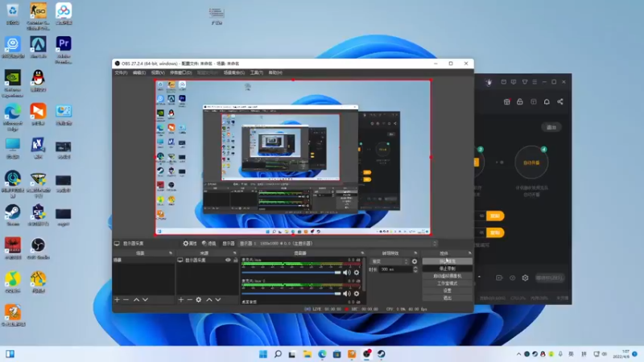644x362 pixels.
Task: Toggle eye icon at bottom of right window
Action: (x=512, y=278)
